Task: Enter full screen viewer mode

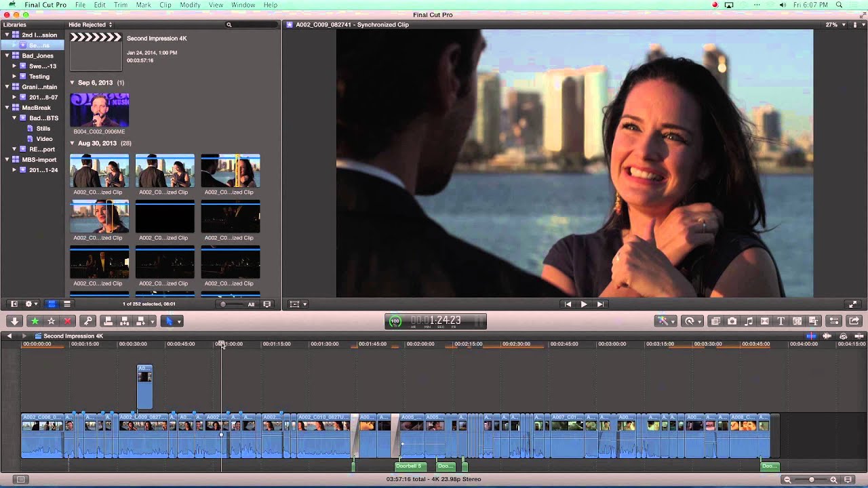Action: [x=853, y=304]
